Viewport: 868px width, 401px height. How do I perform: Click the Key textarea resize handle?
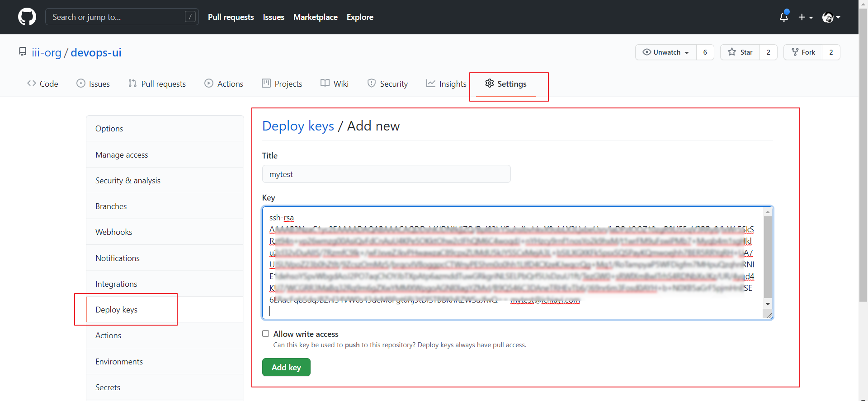[768, 315]
